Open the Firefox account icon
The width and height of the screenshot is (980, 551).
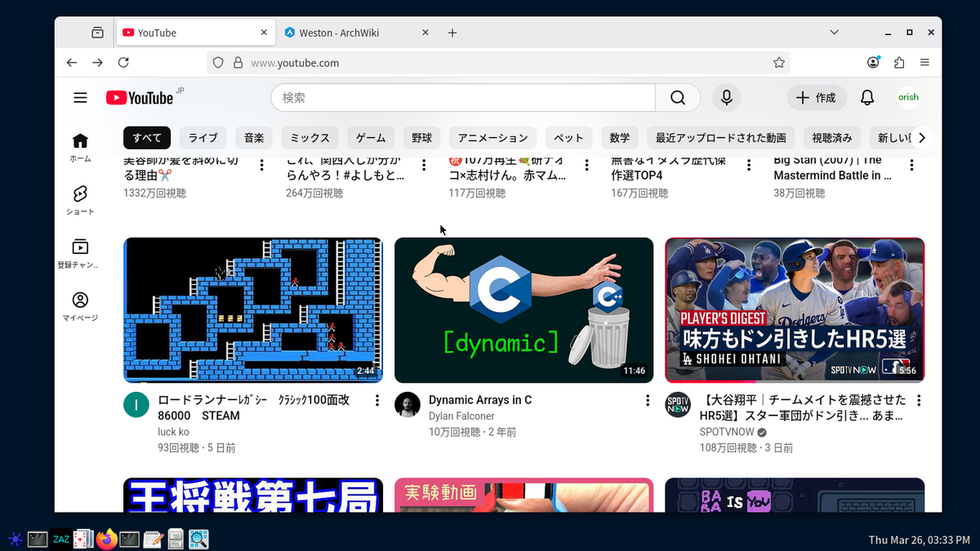[x=874, y=63]
